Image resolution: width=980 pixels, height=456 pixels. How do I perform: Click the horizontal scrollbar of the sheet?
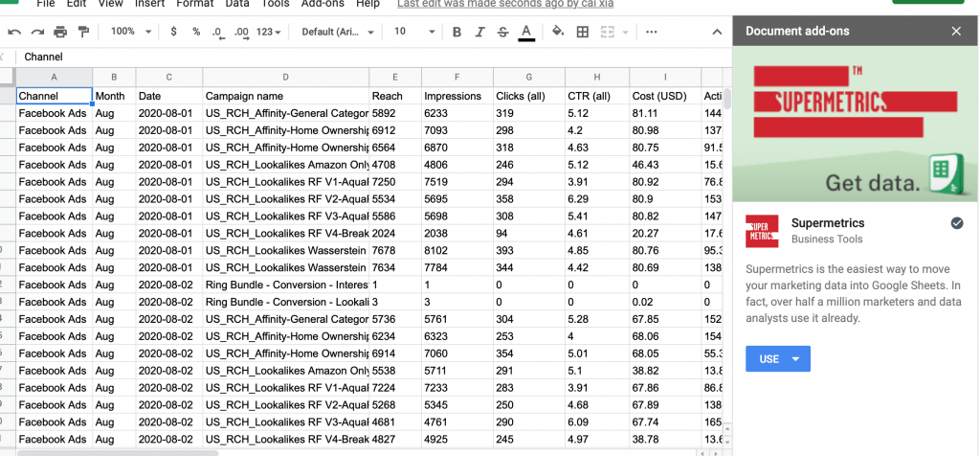118,453
